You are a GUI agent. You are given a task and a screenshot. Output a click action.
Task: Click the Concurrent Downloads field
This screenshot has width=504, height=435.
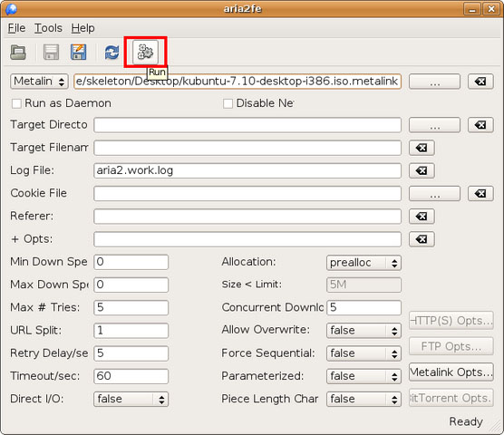pyautogui.click(x=363, y=307)
